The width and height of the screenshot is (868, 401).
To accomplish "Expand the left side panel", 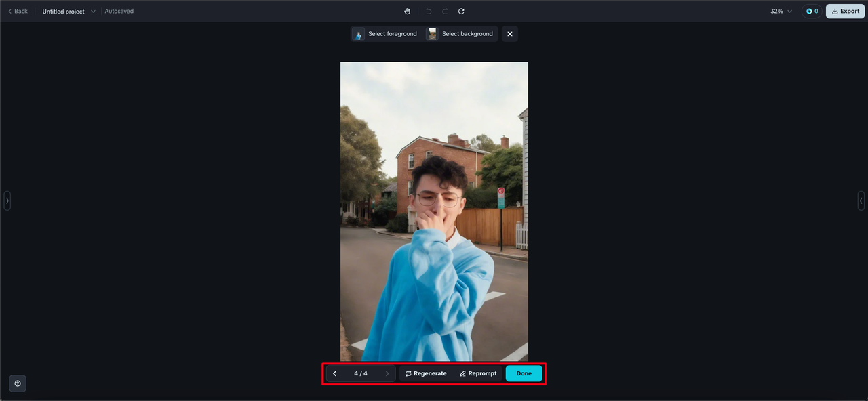I will [7, 200].
